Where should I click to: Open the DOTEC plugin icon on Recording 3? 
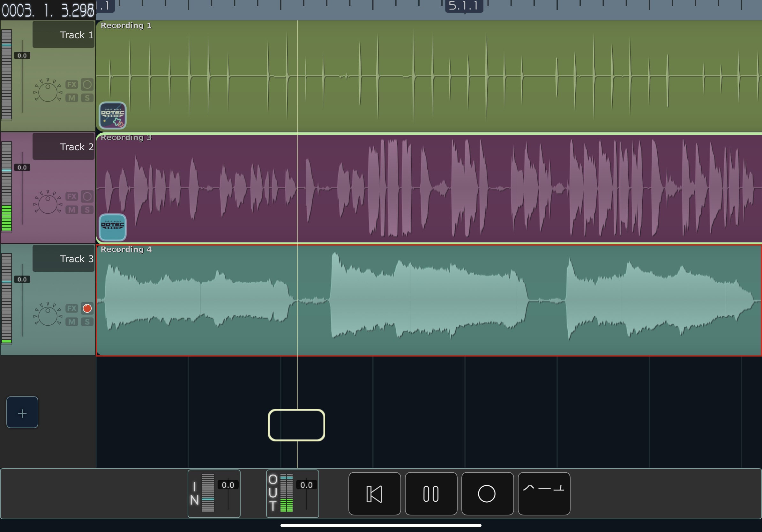click(113, 227)
